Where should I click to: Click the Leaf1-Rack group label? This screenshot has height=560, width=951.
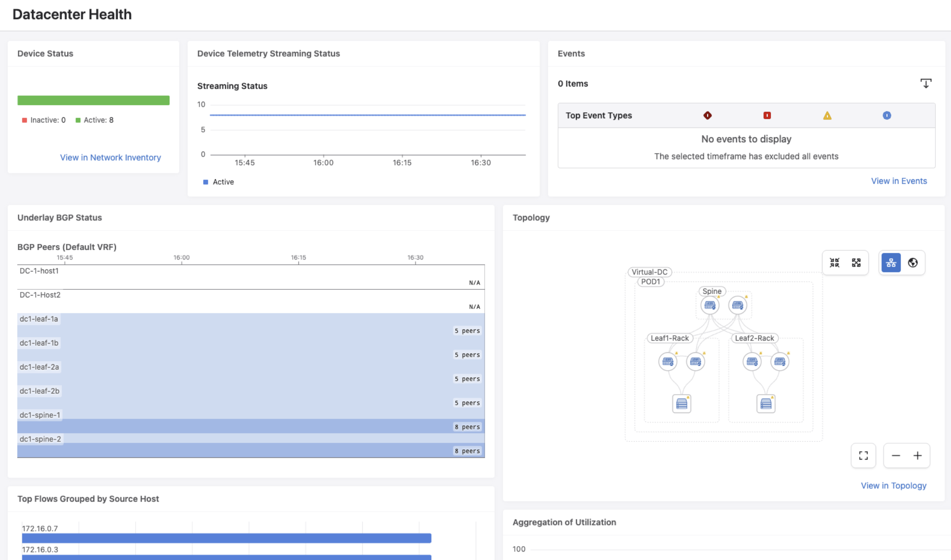pos(670,338)
